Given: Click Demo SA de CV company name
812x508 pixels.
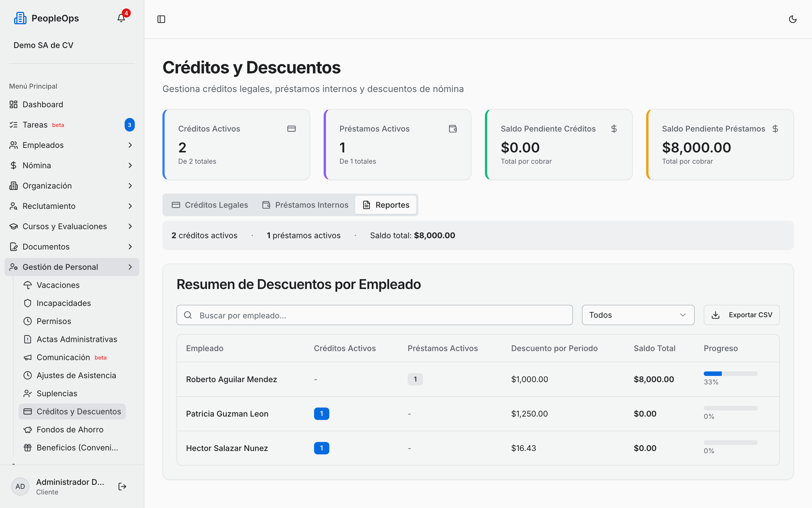Looking at the screenshot, I should (43, 45).
